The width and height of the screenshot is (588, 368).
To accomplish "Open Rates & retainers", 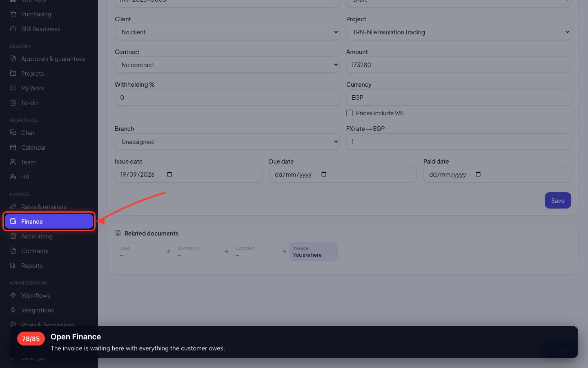I will pyautogui.click(x=49, y=207).
